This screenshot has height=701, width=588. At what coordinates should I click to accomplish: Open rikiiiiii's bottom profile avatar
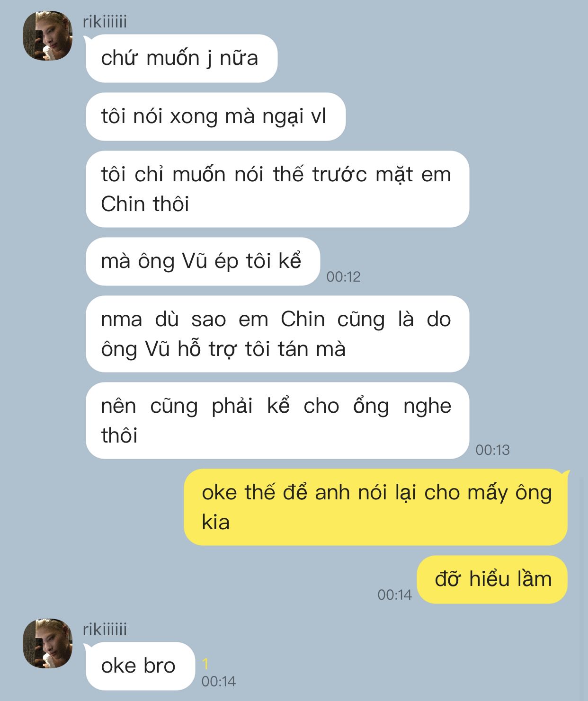(x=48, y=643)
